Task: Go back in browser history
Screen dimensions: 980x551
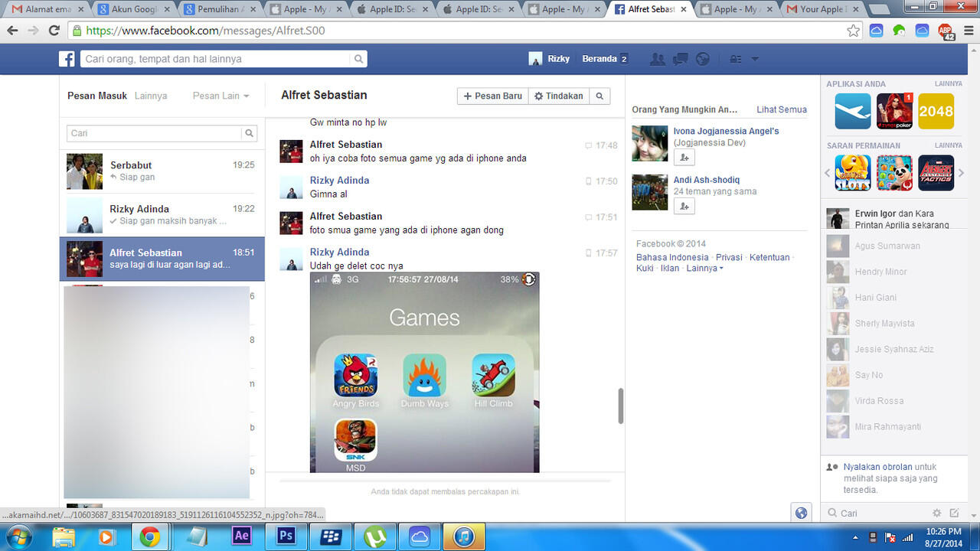Action: click(12, 31)
